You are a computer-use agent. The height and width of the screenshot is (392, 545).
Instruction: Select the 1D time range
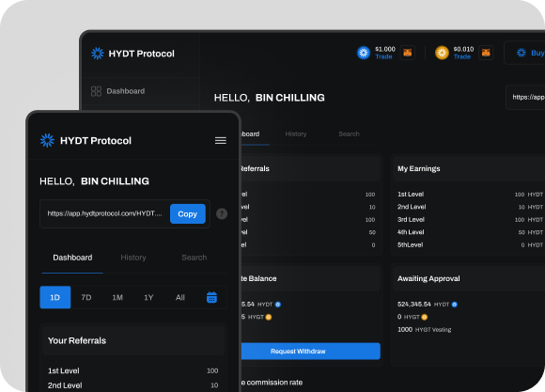coord(55,297)
